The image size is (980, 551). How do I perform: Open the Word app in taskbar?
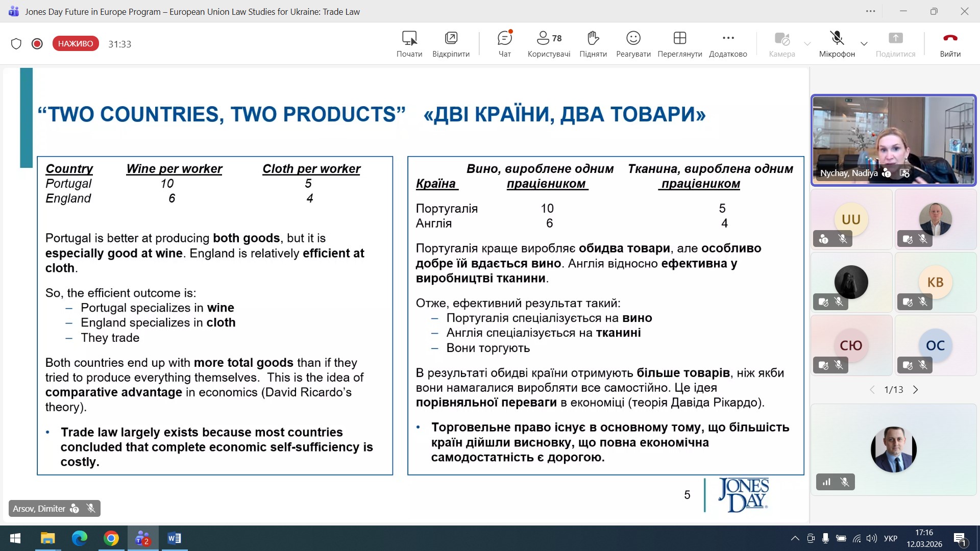tap(174, 538)
